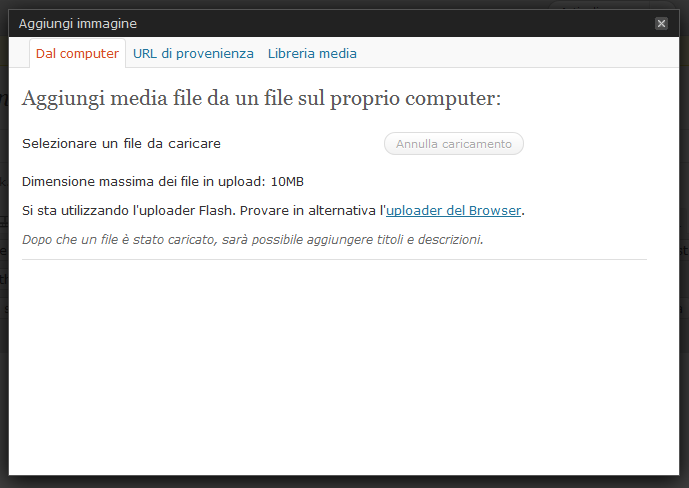The height and width of the screenshot is (488, 689).
Task: Click the Dimensione massima dei file text
Action: tap(143, 181)
